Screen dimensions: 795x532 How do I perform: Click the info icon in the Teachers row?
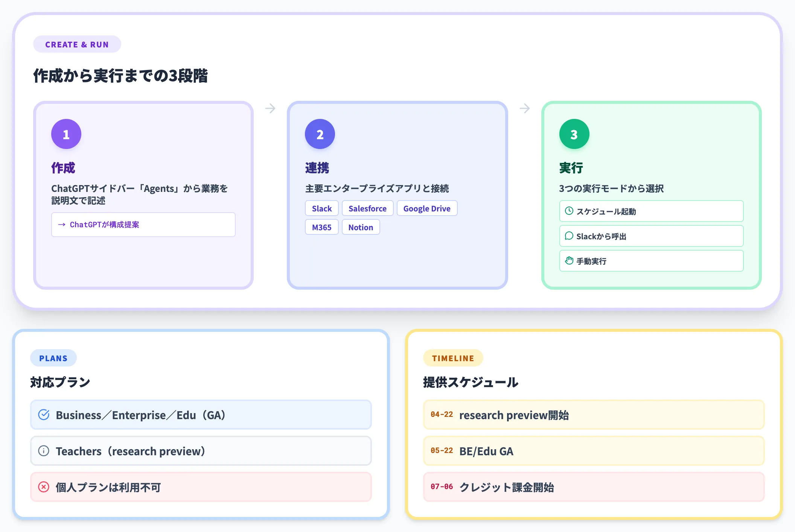point(44,451)
